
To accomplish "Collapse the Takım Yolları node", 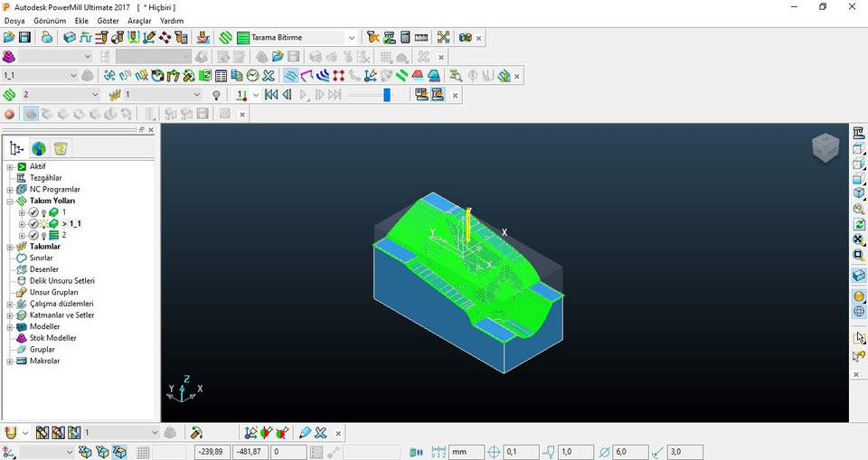I will pos(9,201).
